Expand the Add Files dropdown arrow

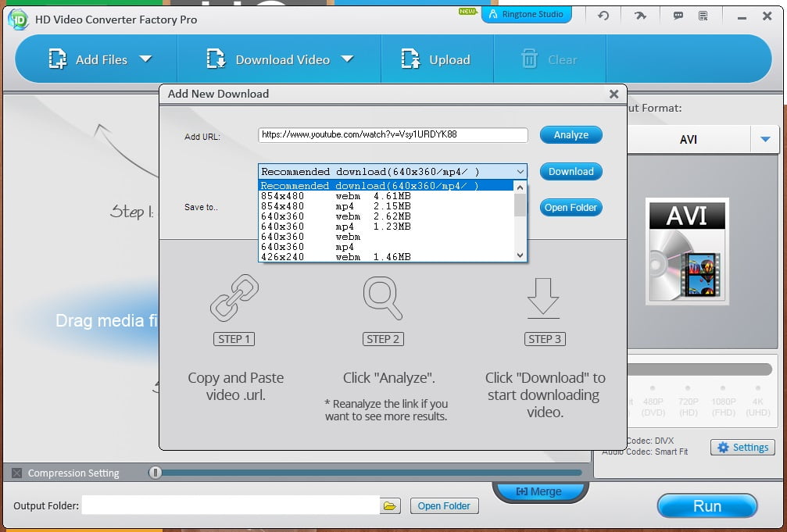point(145,59)
